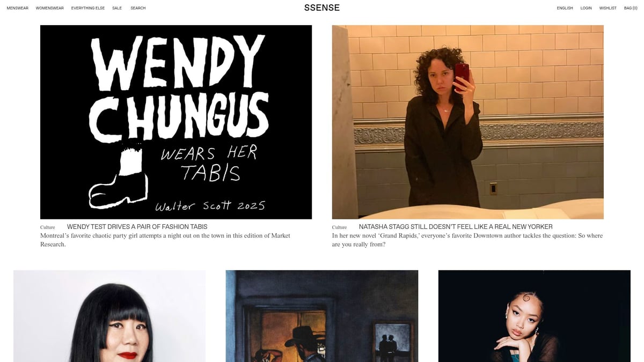
Task: Click Culture tag under Natasha Stagg article
Action: tap(340, 227)
